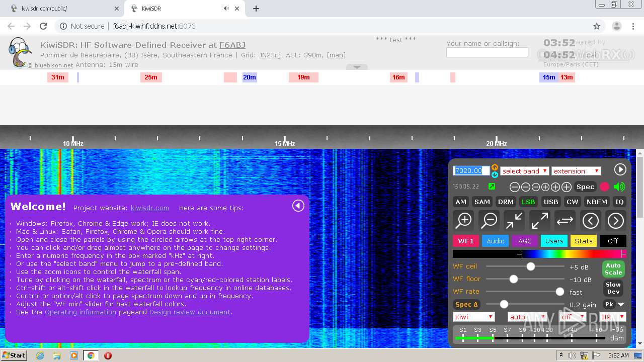Switch demodulation mode to SAM
This screenshot has height=362, width=644.
[482, 202]
